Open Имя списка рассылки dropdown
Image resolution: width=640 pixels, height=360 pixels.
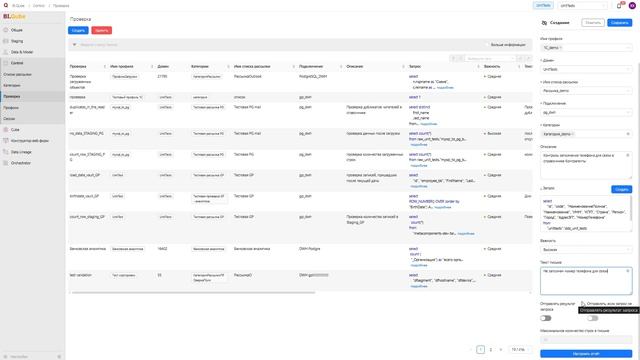coord(586,91)
